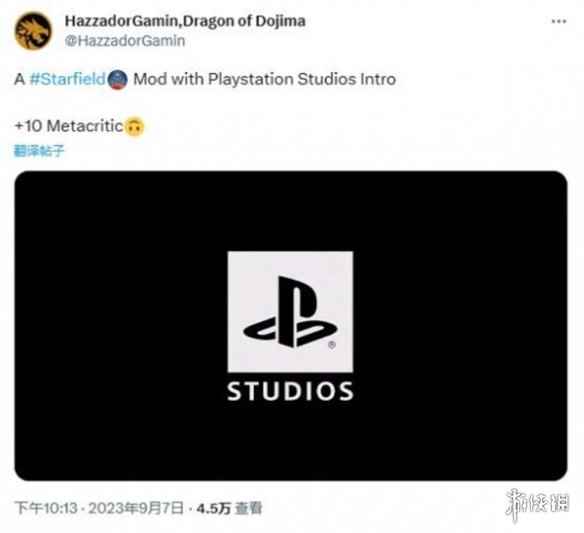Screen dimensions: 584x533
Task: Click the 翻译帖子 translate post link
Action: click(39, 151)
